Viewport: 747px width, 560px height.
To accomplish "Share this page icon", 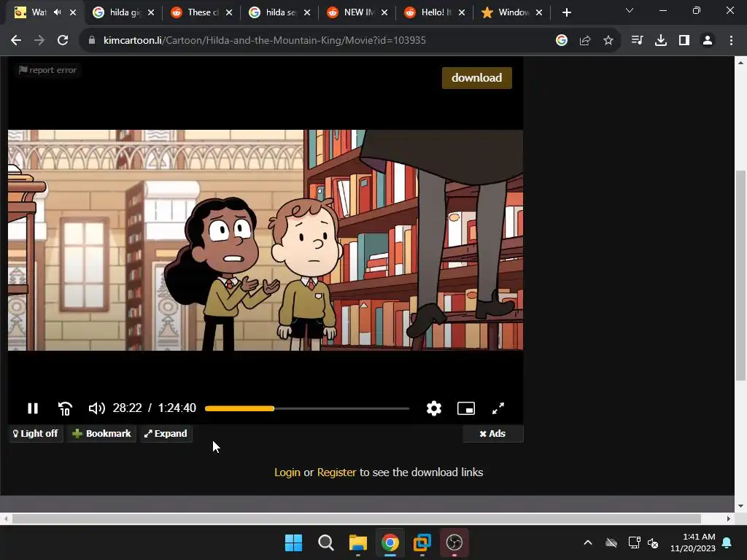I will coord(585,40).
